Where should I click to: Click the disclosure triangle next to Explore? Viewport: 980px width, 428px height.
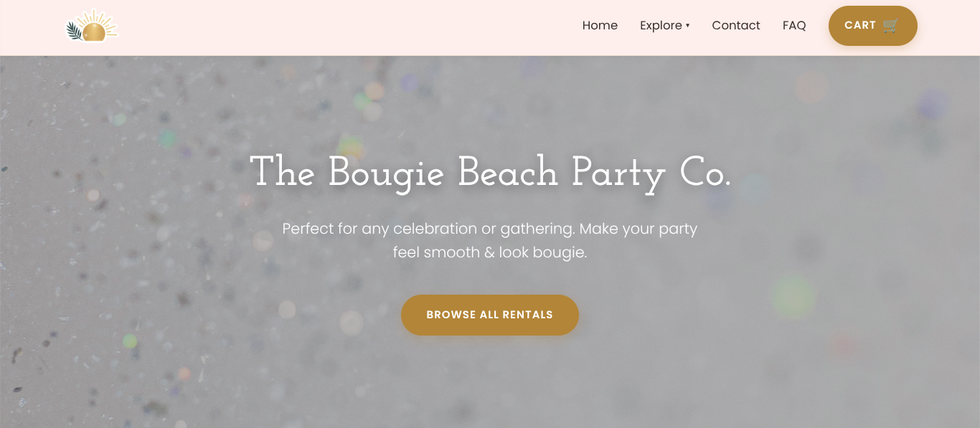687,26
